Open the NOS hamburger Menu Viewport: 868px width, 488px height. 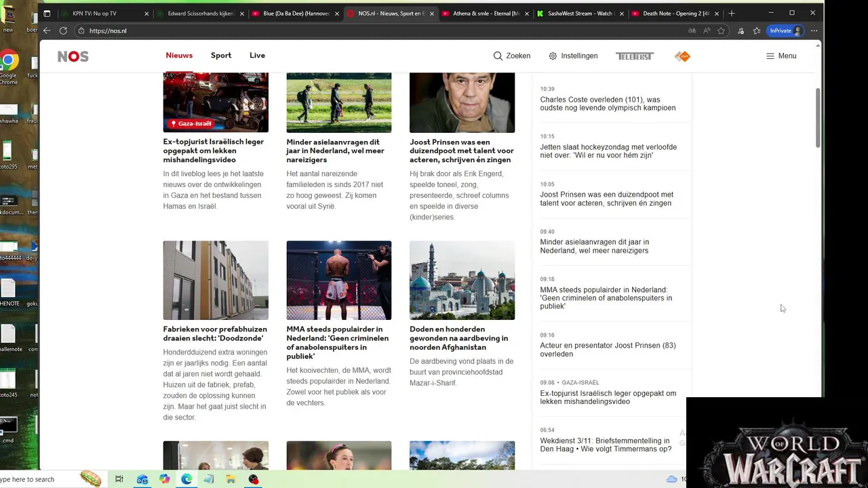pos(781,56)
